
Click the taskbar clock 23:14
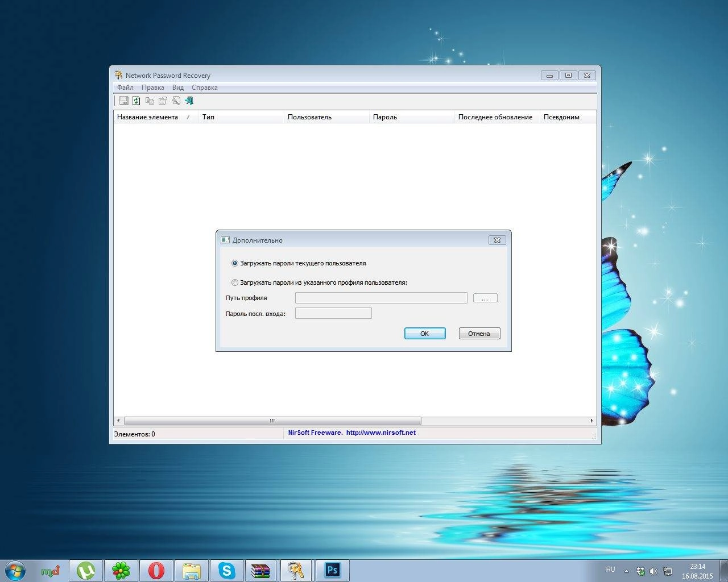tap(697, 567)
